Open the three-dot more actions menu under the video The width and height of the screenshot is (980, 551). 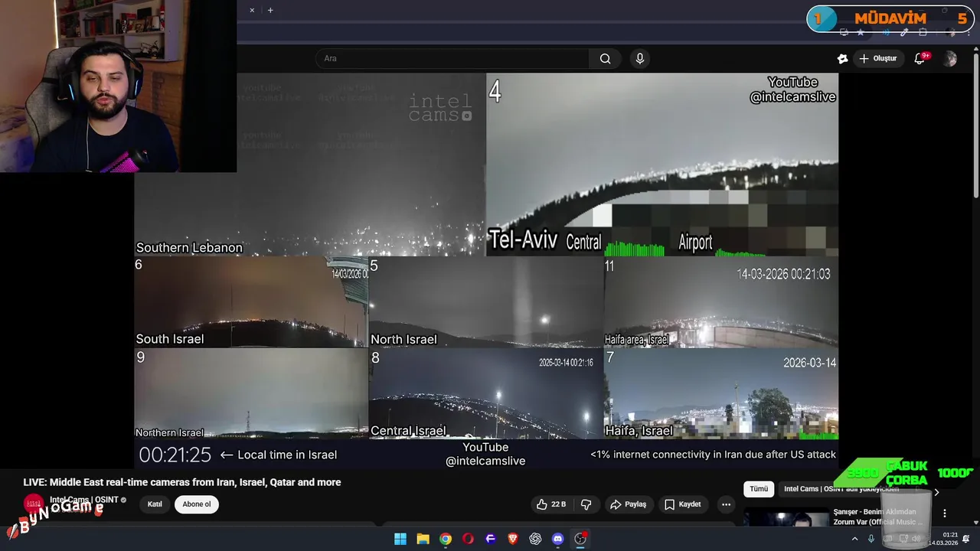(x=726, y=504)
